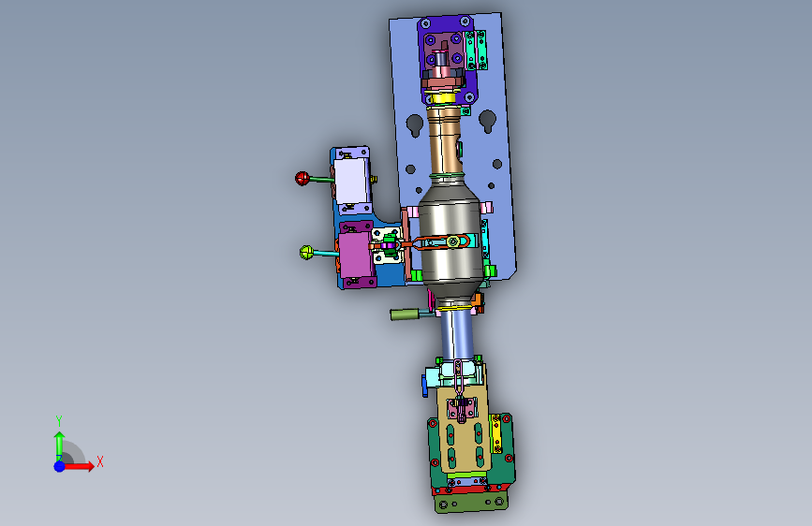Select the olive foot plate at the very bottom
Viewport: 812px width, 526px height.
tap(470, 503)
